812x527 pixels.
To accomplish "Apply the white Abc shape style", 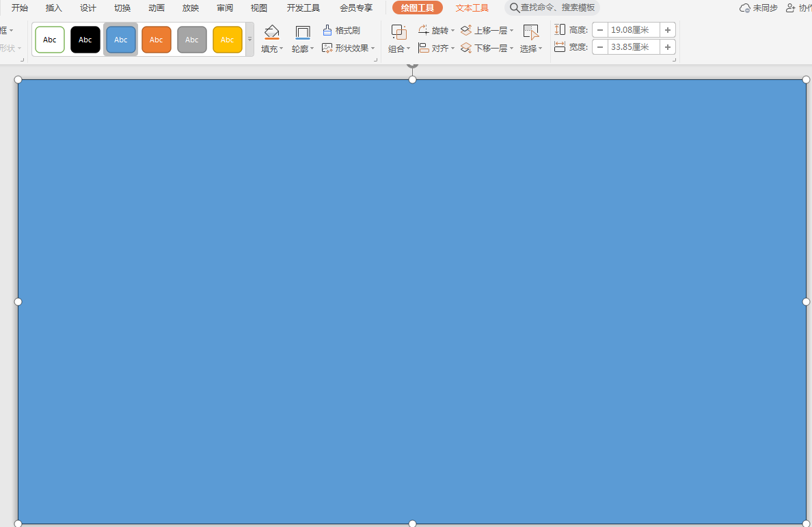I will point(50,40).
